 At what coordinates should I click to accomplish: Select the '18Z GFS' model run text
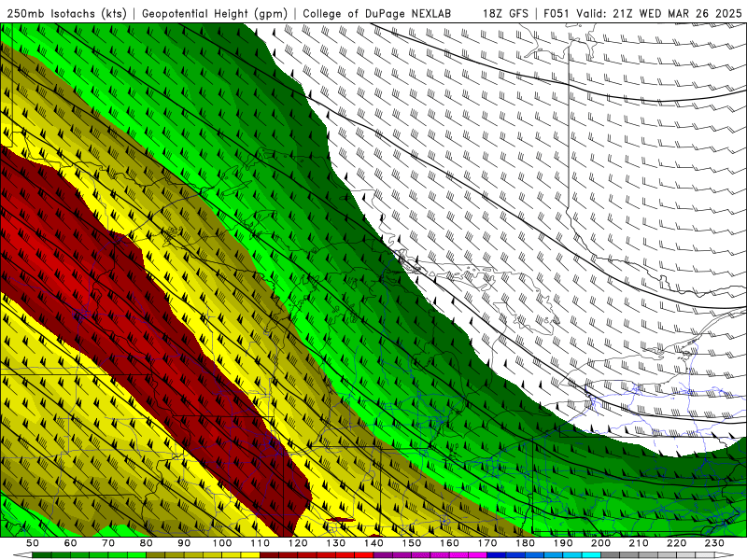505,14
